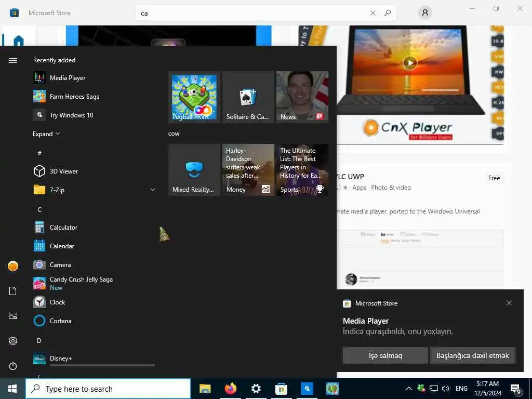Open the volume tray icon
This screenshot has width=532, height=399.
(x=445, y=389)
